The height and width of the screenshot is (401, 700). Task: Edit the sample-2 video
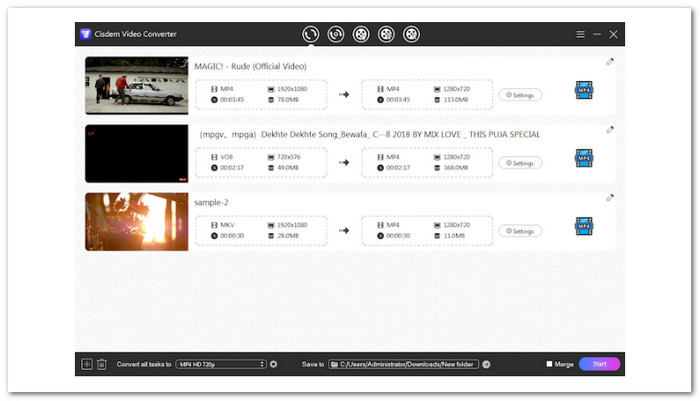coord(610,198)
